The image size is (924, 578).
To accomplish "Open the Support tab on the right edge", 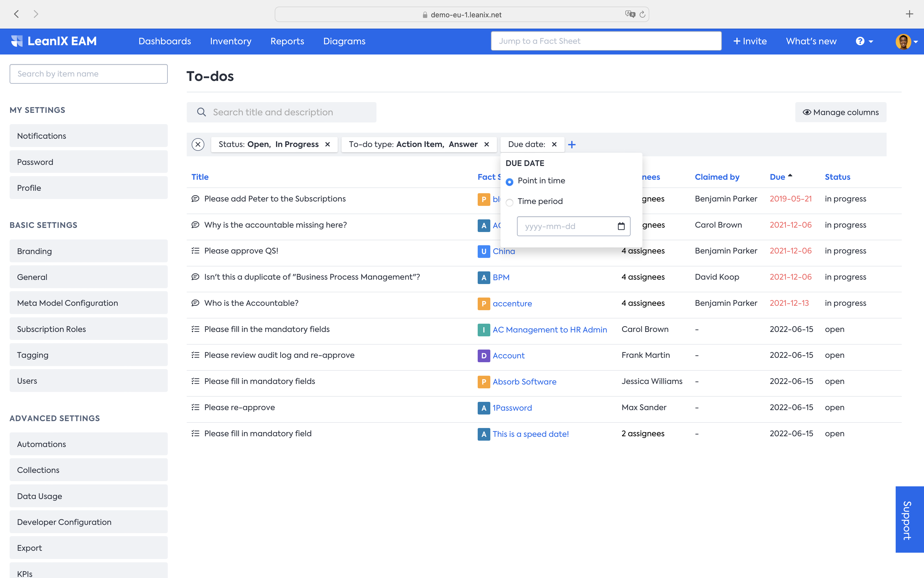I will (x=909, y=519).
